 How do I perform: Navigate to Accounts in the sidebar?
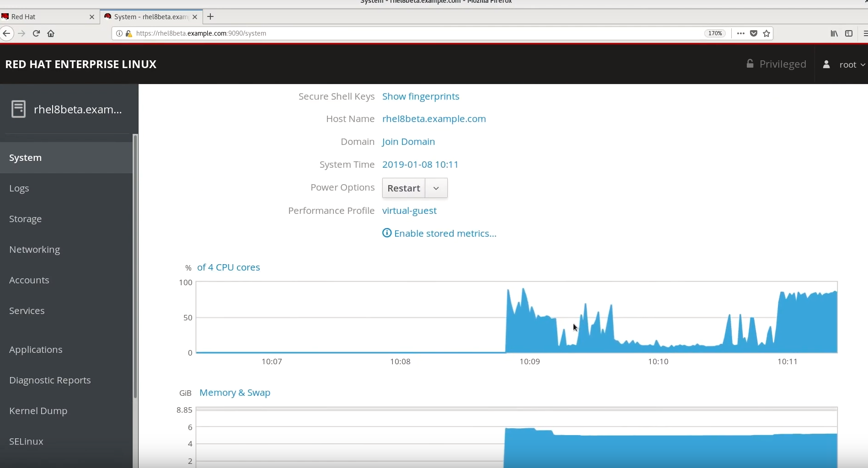pyautogui.click(x=66, y=280)
